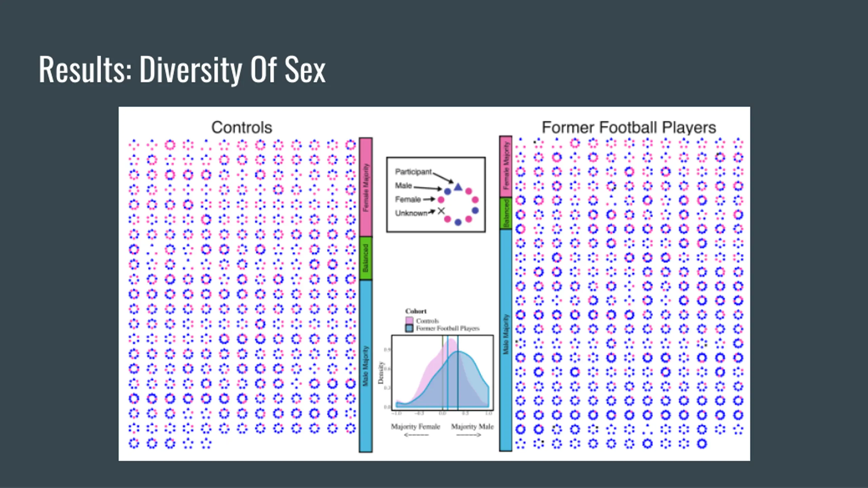Click the pink Female Majority bar beside Controls

366,187
